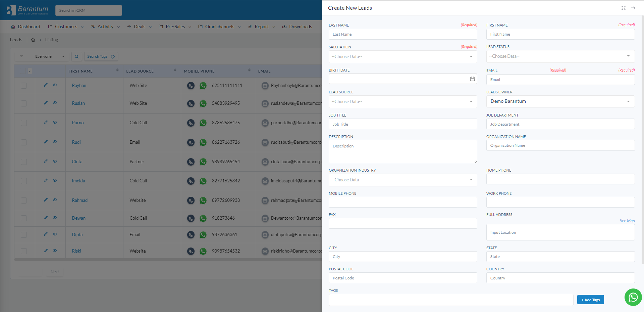Click the pencil icon in Dewan's row
This screenshot has height=312, width=644.
click(x=46, y=218)
